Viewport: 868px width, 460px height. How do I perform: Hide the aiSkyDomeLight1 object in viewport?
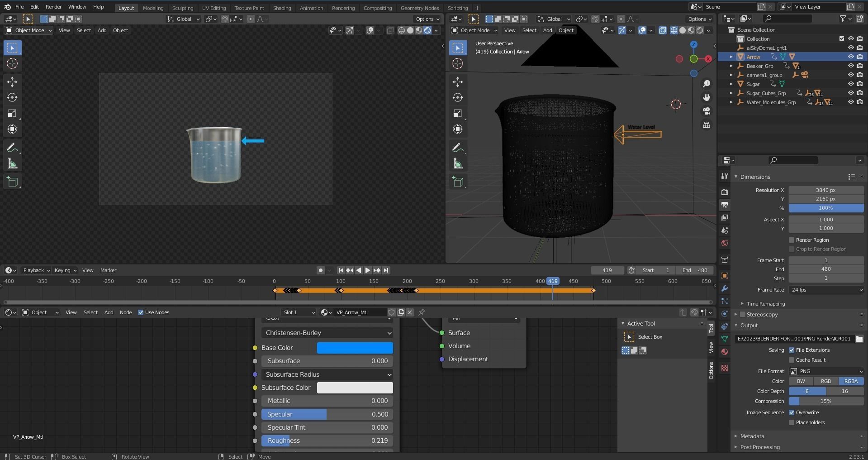850,48
